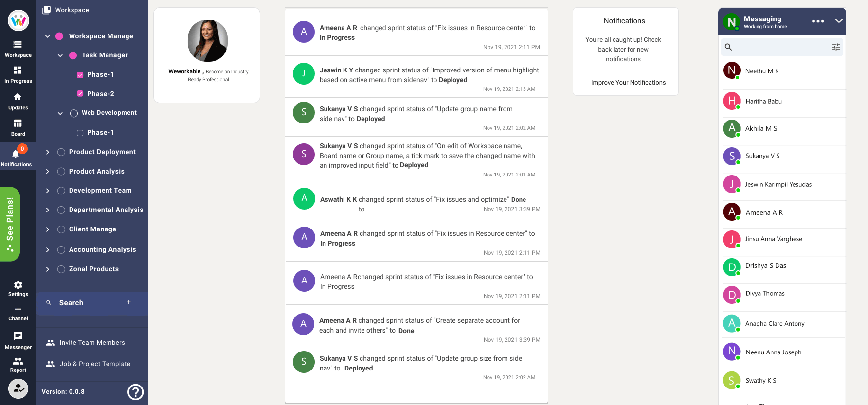
Task: Open the Settings gear icon
Action: tap(18, 285)
